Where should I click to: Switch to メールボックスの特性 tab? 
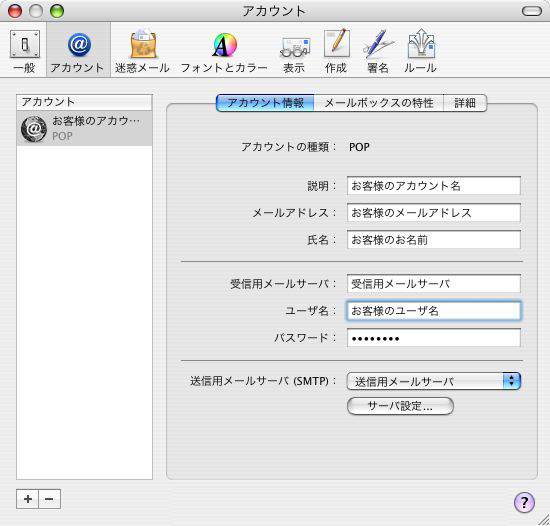pyautogui.click(x=379, y=103)
